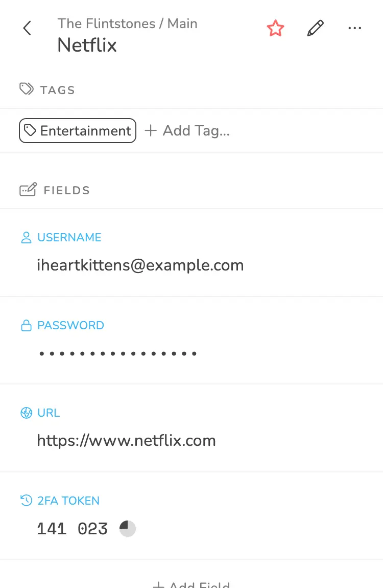Click the Fields section icon
Screen dimensions: 383x588
click(28, 190)
